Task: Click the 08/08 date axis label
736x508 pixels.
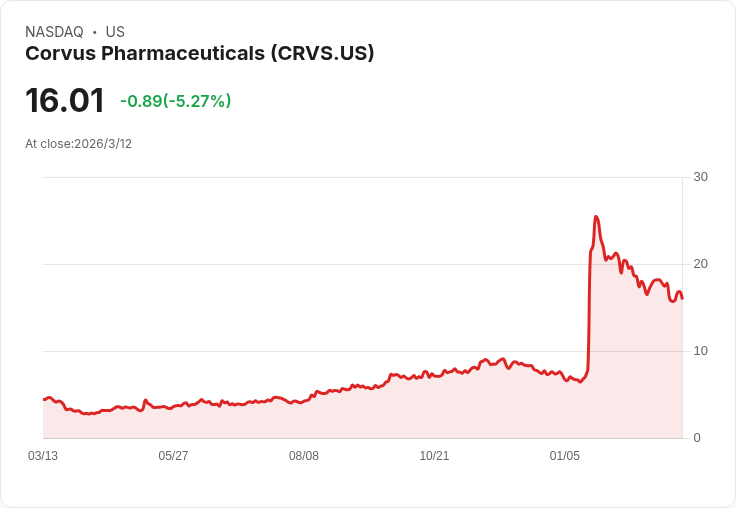Action: [304, 455]
